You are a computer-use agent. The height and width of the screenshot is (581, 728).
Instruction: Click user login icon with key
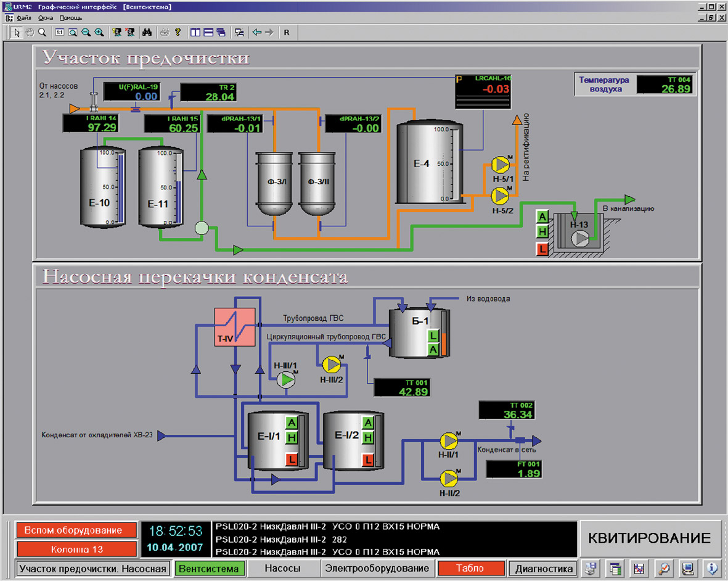tap(117, 33)
